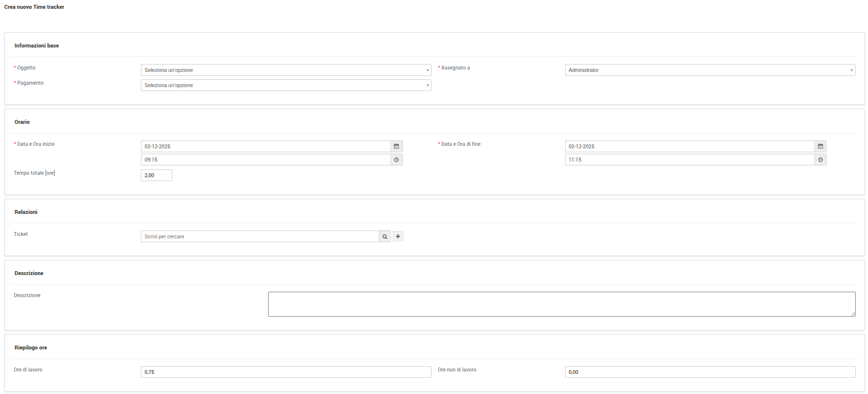Viewport: 868px width, 394px height.
Task: Expand the Oggetto dropdown
Action: coord(286,70)
